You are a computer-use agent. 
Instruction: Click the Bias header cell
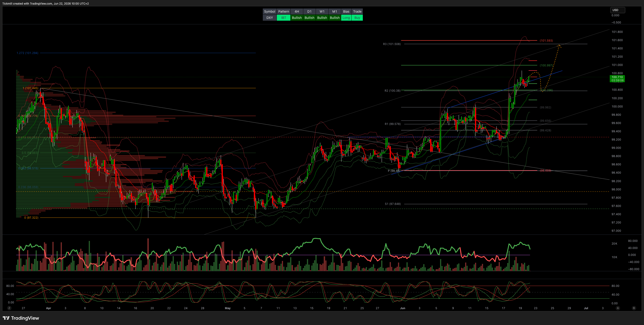point(346,11)
